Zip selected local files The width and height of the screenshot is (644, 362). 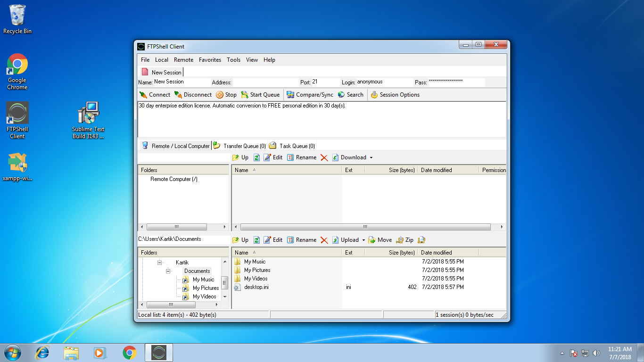coord(405,240)
